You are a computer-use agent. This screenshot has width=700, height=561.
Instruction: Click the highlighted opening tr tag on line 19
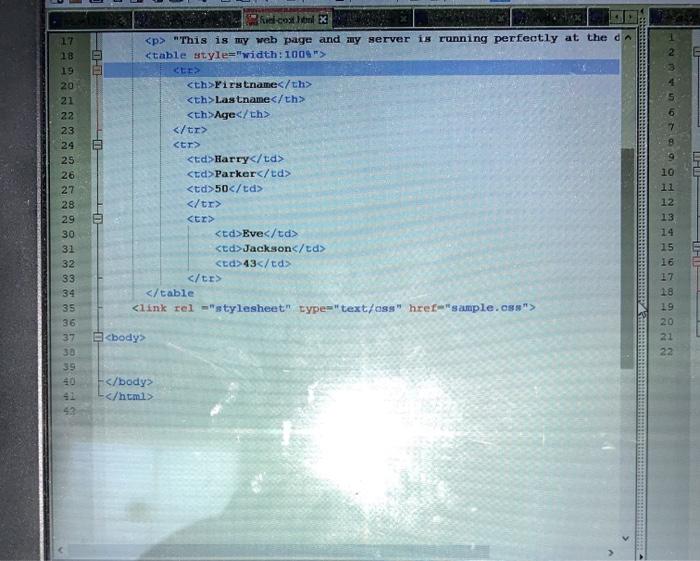(187, 70)
